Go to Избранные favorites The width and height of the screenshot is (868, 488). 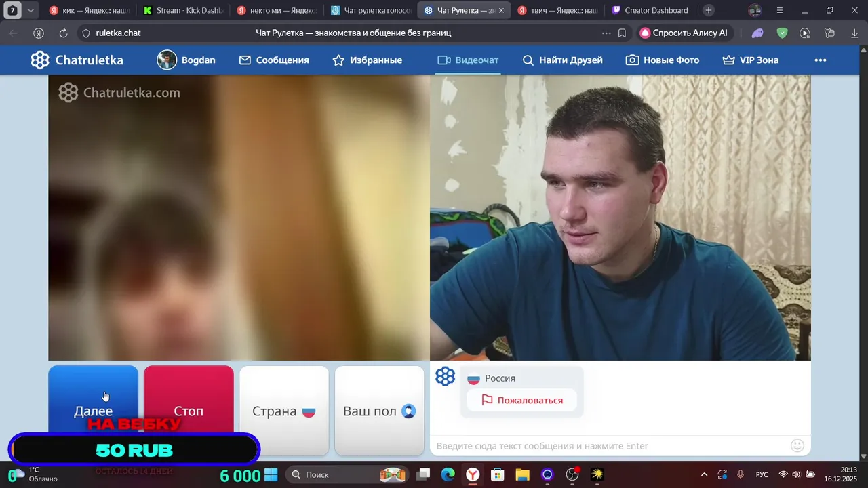368,60
